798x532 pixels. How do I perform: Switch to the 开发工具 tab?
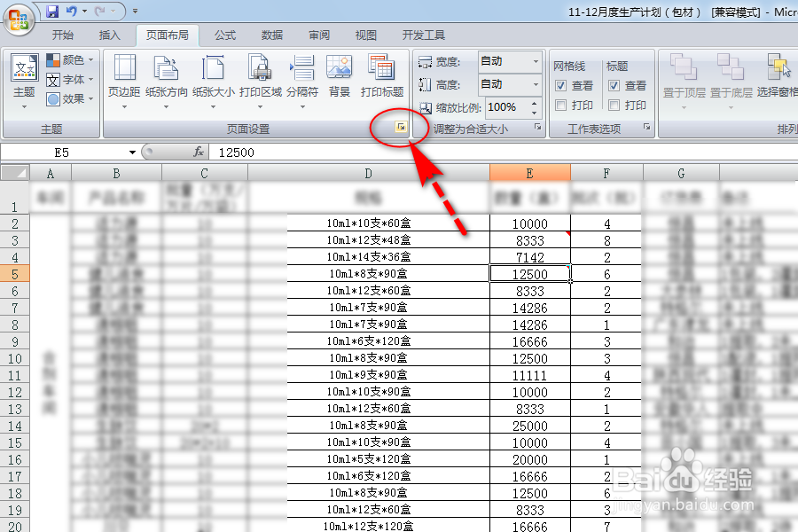[x=424, y=35]
